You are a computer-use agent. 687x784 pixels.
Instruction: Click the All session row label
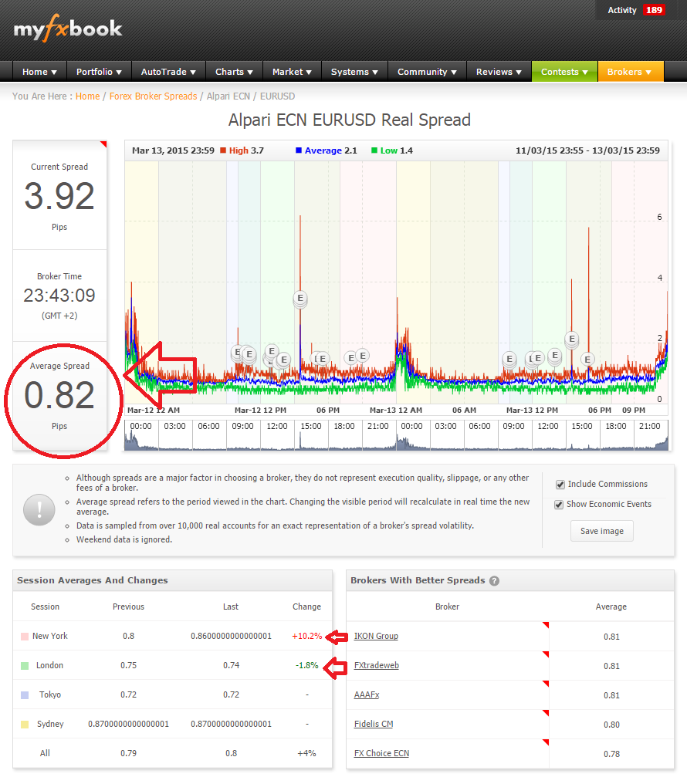coord(45,753)
